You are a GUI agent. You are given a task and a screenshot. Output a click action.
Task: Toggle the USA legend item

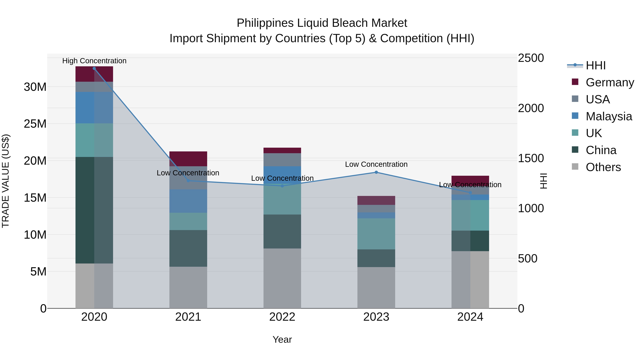pyautogui.click(x=591, y=99)
